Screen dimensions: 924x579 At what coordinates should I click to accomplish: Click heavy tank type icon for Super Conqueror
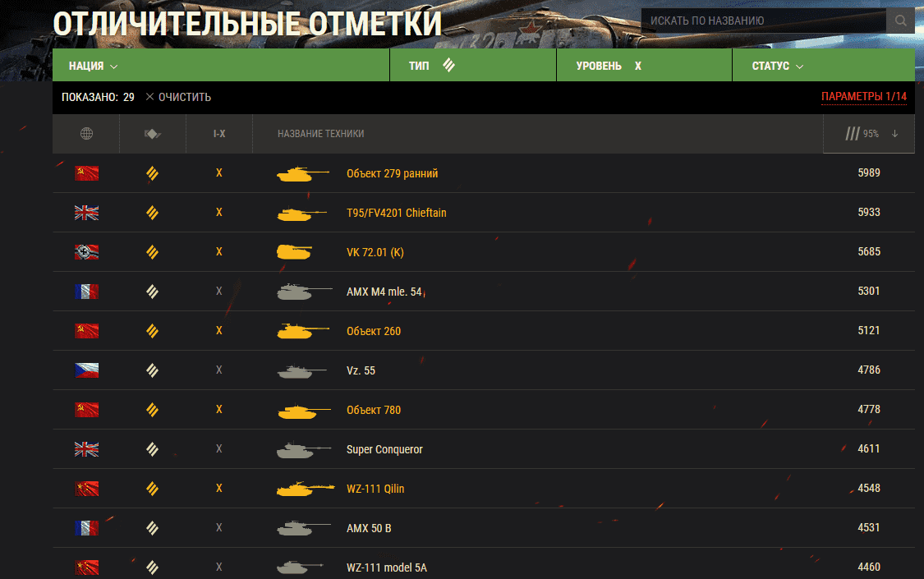click(x=152, y=449)
